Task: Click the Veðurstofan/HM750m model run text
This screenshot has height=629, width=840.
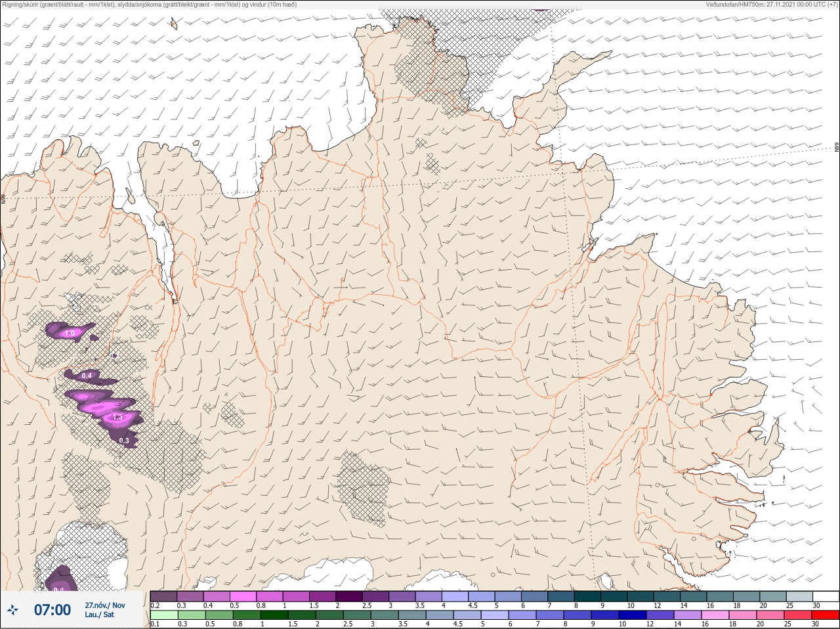Action: coord(772,5)
